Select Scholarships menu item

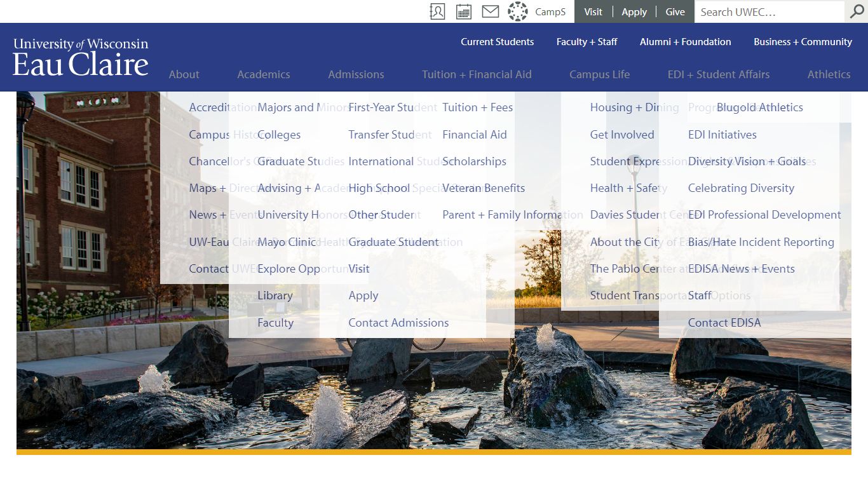point(475,161)
